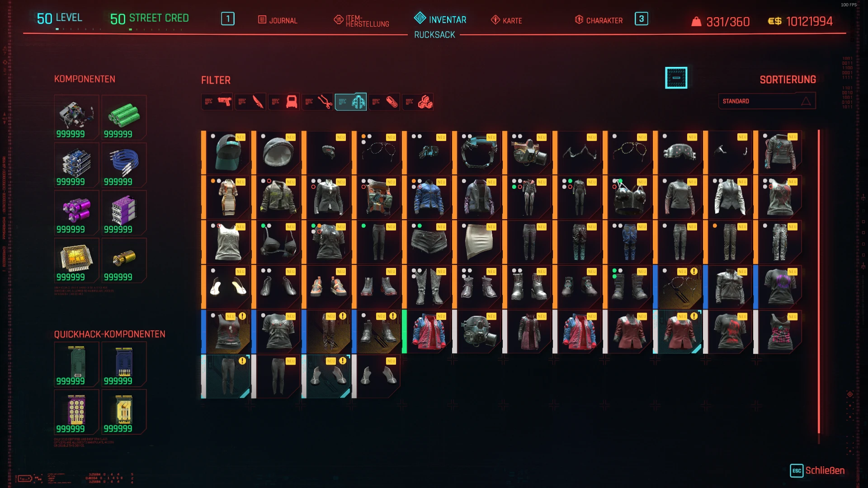Switch to the Karte tab

pyautogui.click(x=507, y=20)
